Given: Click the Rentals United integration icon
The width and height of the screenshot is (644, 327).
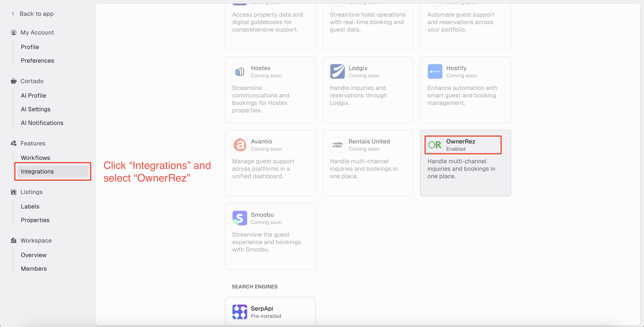Looking at the screenshot, I should (337, 145).
